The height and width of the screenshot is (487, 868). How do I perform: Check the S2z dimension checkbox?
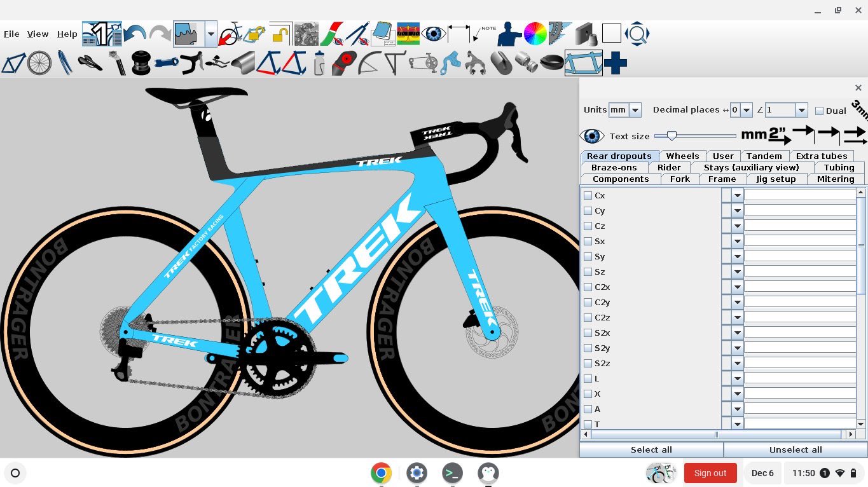(588, 364)
